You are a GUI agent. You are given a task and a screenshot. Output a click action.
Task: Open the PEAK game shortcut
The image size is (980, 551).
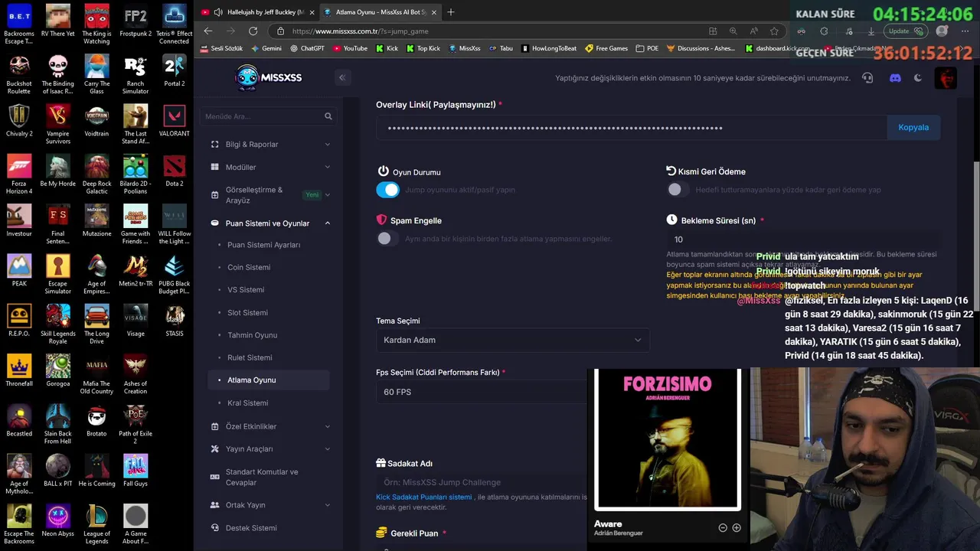click(19, 271)
